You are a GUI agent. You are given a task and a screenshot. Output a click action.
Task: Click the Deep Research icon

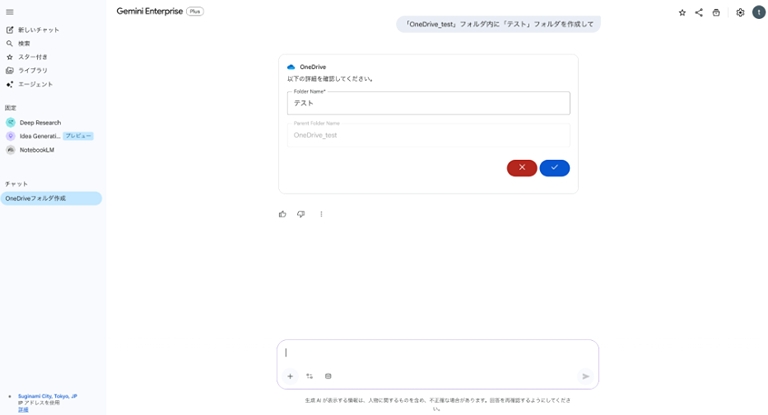tap(10, 122)
